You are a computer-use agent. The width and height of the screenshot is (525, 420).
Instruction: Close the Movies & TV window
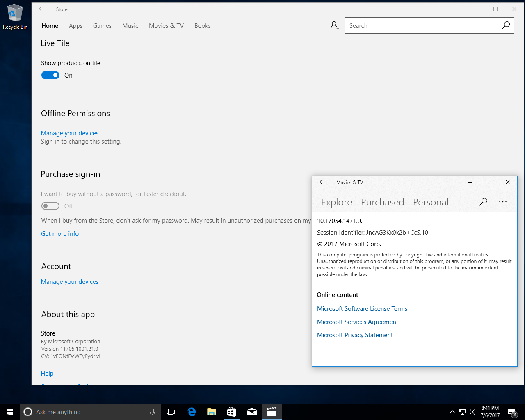(508, 182)
